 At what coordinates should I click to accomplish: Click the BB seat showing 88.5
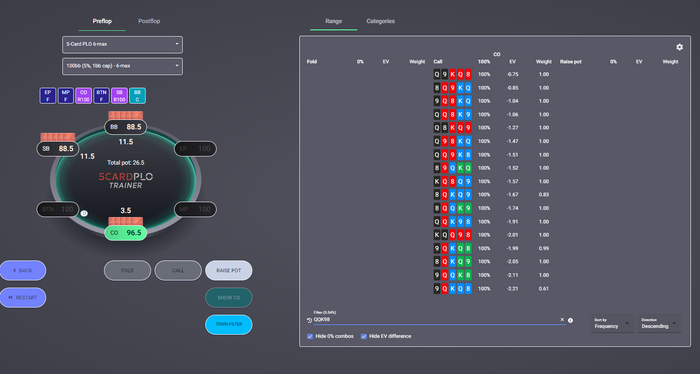pyautogui.click(x=125, y=127)
